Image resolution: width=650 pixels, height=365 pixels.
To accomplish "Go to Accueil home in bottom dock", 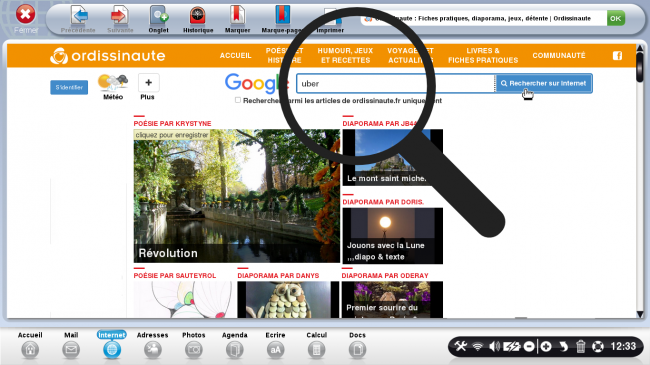I will pos(30,345).
